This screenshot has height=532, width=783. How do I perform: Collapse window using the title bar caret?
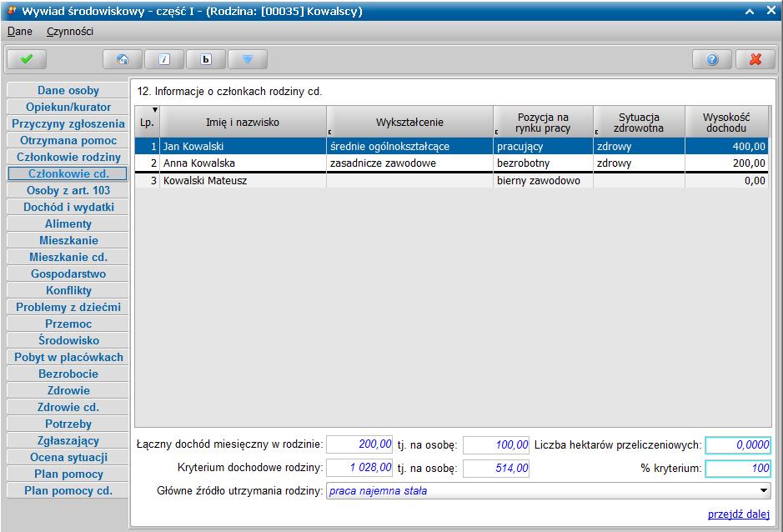point(750,11)
